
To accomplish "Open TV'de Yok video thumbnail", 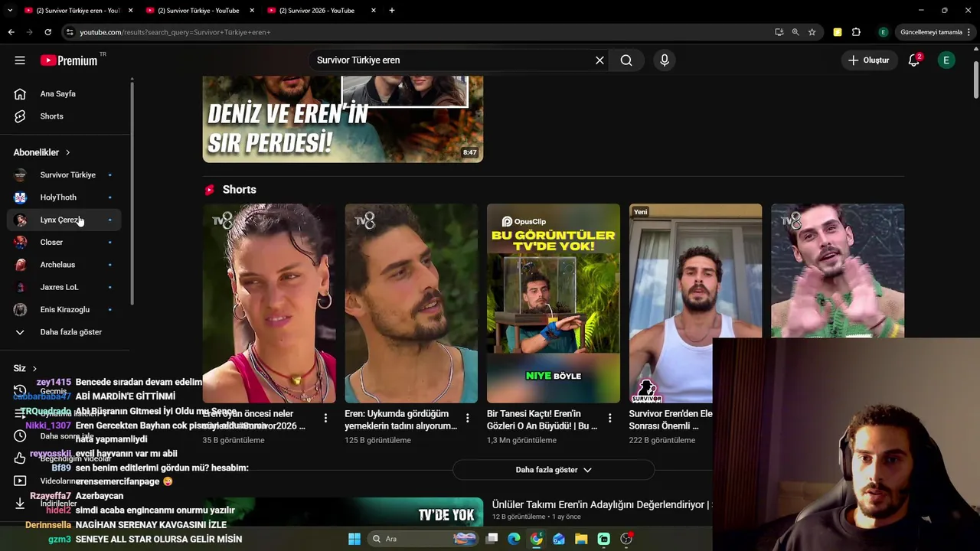I will click(342, 512).
